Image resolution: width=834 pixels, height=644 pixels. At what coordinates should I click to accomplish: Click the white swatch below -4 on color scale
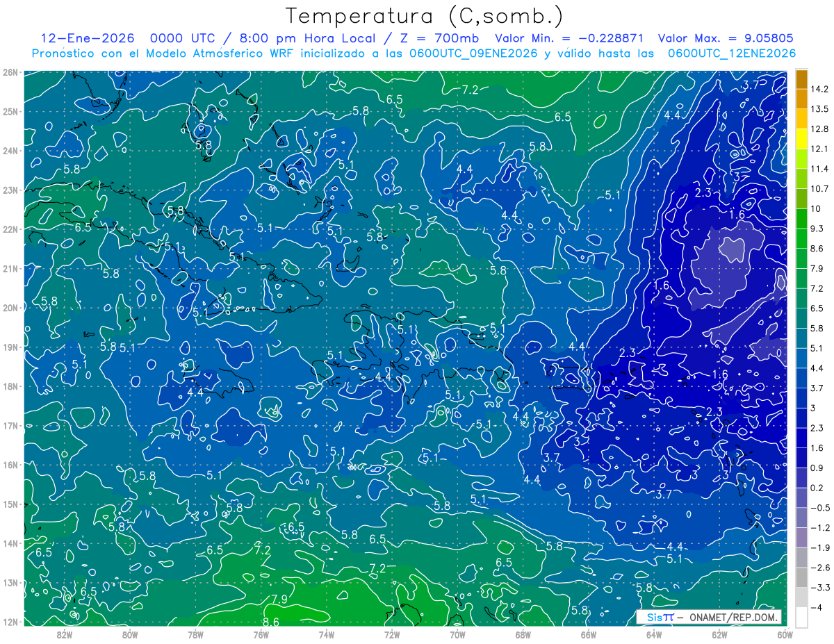click(x=801, y=617)
